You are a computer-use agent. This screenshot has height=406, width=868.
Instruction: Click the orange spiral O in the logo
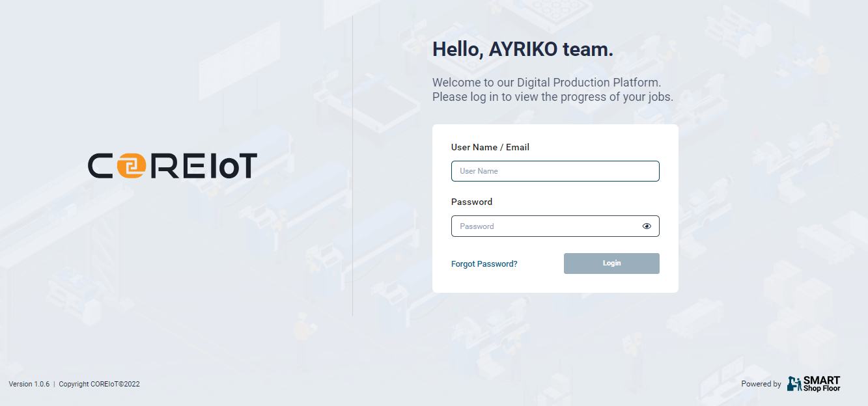tap(133, 166)
